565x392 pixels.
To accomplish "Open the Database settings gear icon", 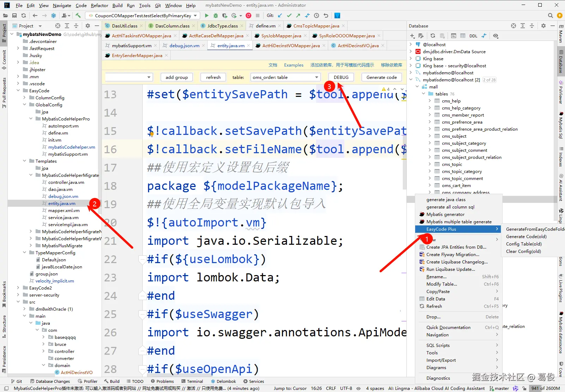I will pyautogui.click(x=543, y=25).
